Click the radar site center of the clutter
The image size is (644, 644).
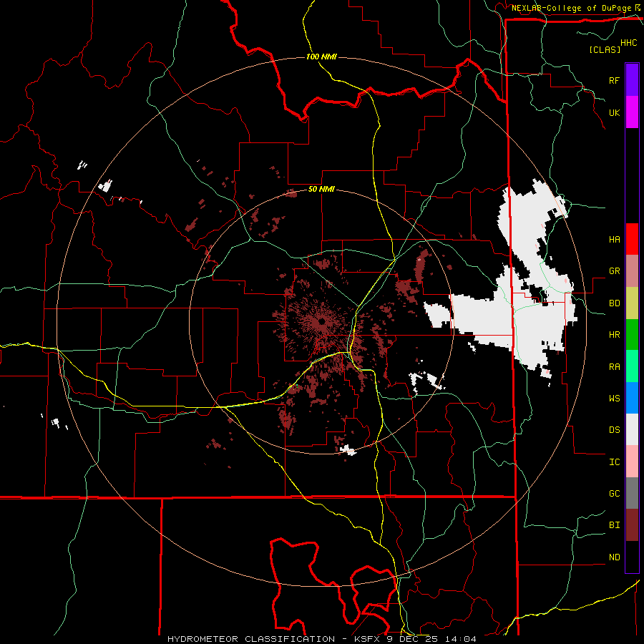321,321
